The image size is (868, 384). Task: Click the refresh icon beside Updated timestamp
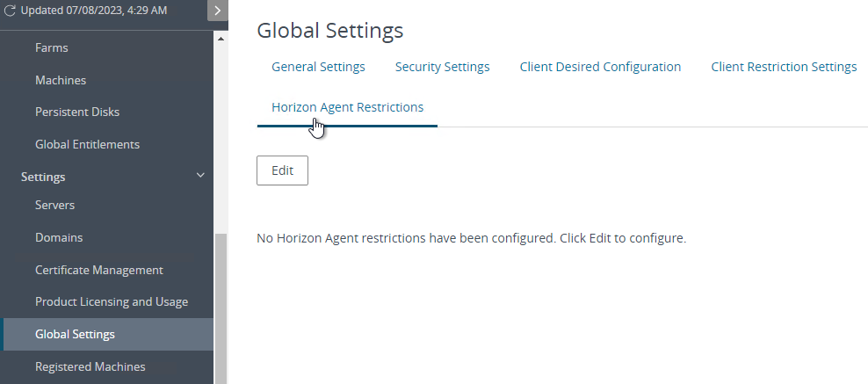click(10, 11)
